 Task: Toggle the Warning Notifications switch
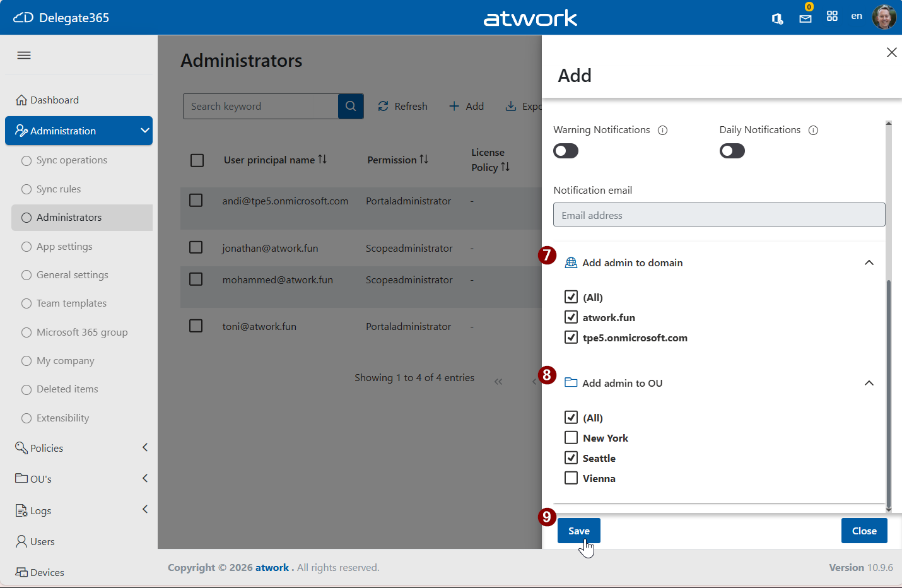pyautogui.click(x=566, y=151)
